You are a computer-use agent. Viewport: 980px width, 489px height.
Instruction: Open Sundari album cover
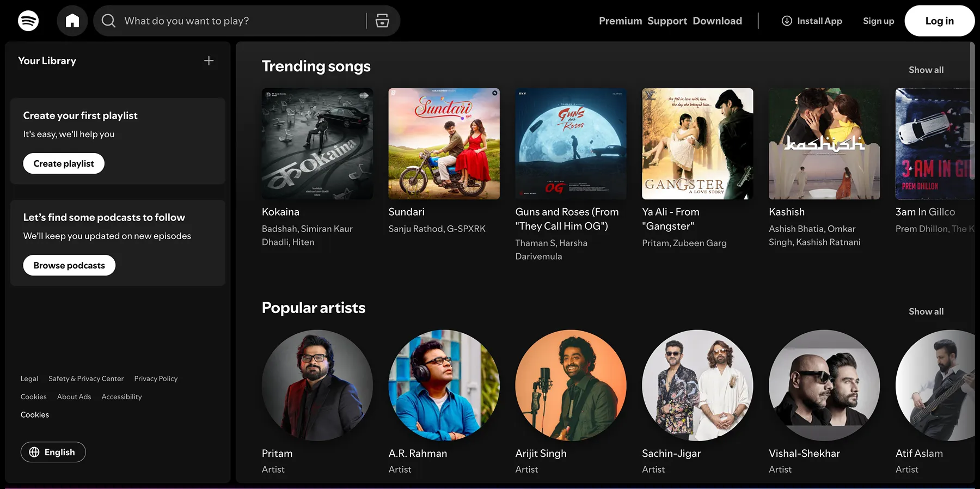[444, 144]
